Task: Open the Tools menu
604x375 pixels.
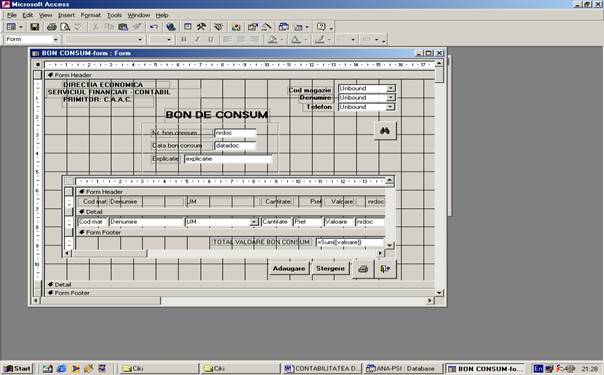Action: (x=114, y=15)
